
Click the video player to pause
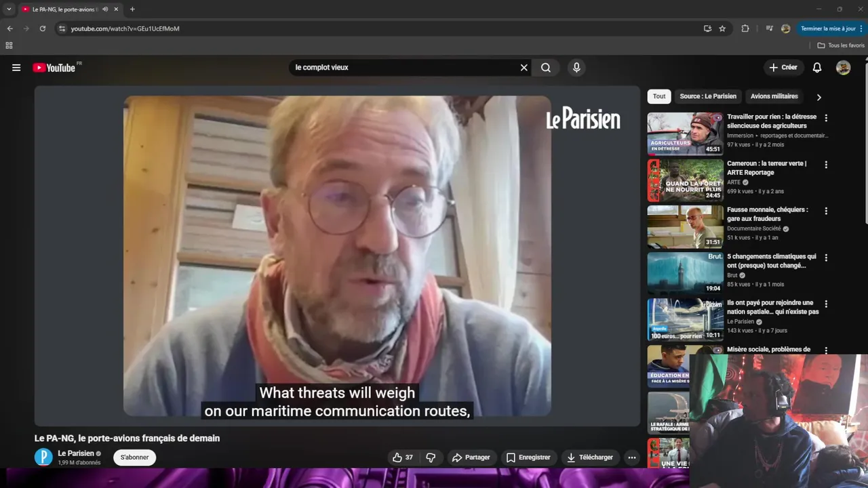click(x=337, y=256)
